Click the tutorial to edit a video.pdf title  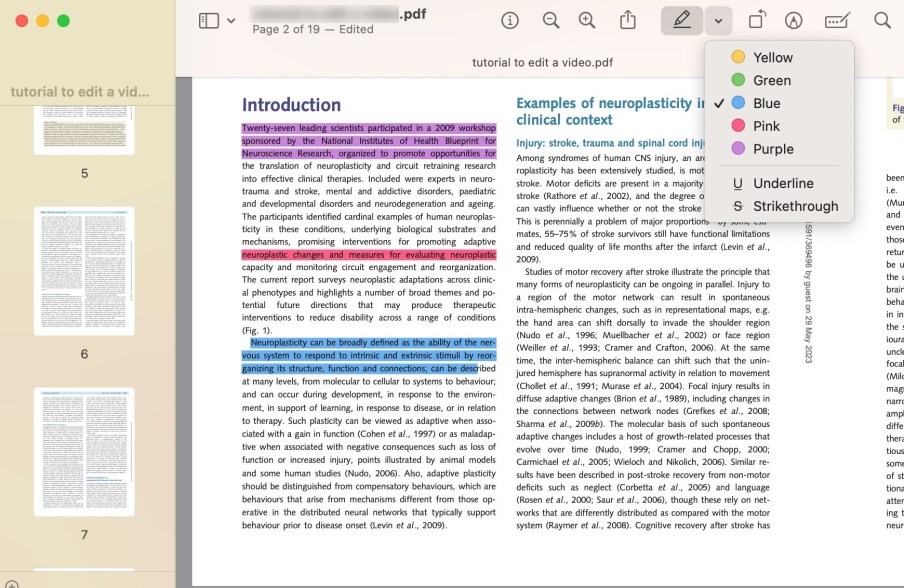pos(541,61)
